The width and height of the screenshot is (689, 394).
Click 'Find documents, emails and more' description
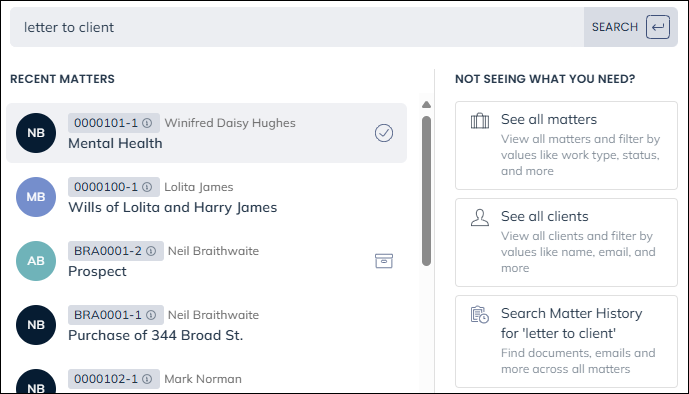click(578, 361)
